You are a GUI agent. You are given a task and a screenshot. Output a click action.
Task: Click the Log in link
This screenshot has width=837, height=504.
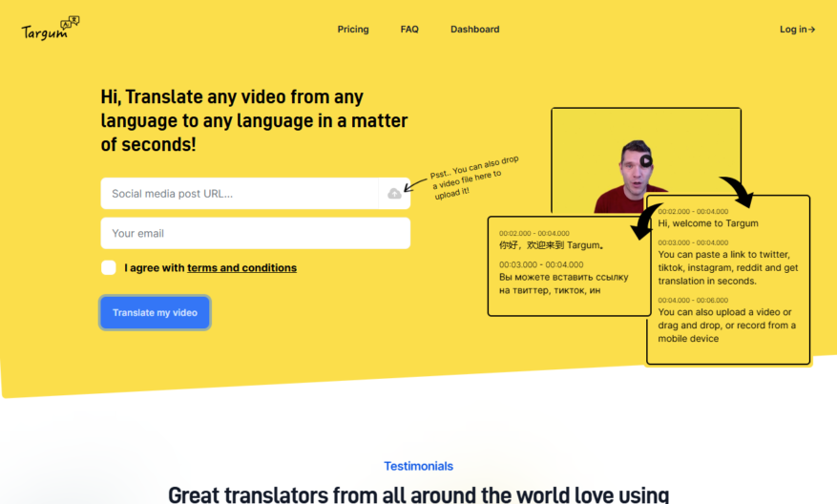click(x=797, y=30)
